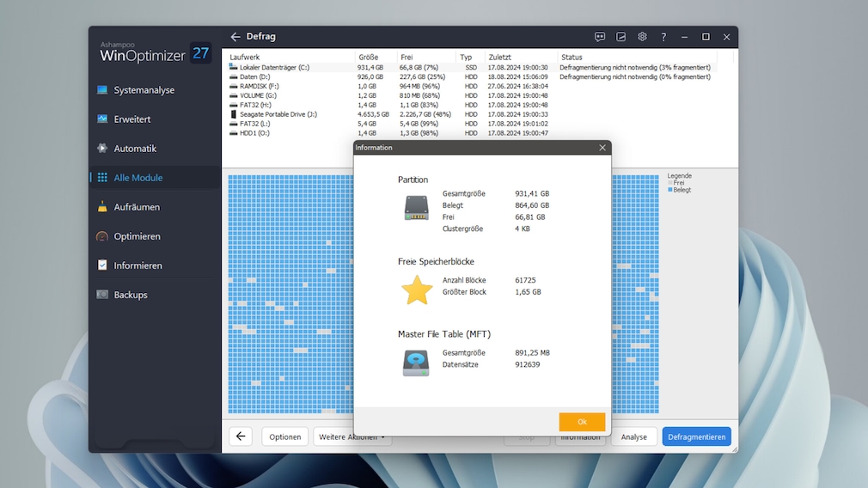Sort by the Typ column header
868x488 pixels.
click(466, 57)
